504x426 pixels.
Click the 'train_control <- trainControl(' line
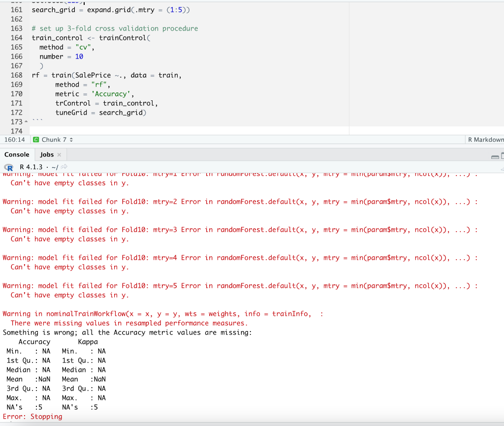[x=91, y=38]
